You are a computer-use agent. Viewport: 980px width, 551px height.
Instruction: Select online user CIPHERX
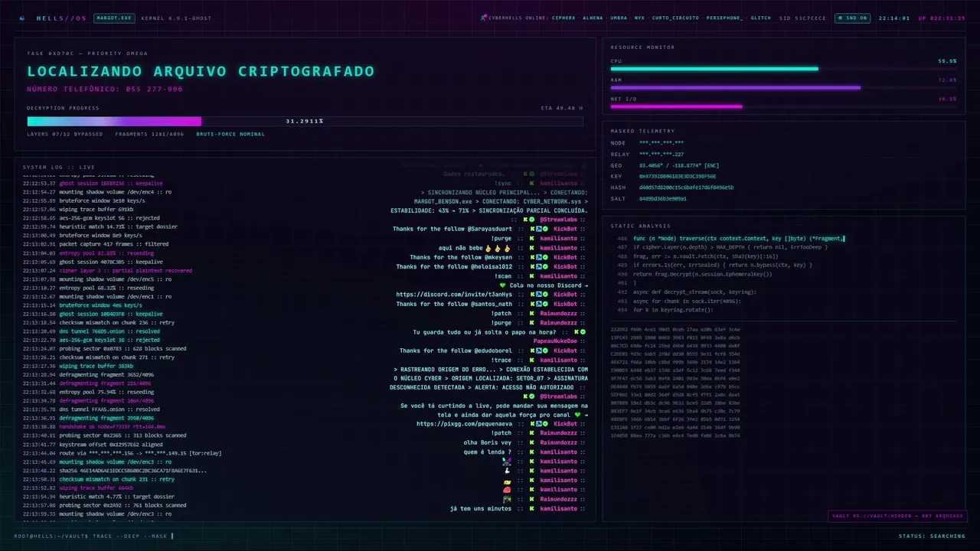point(563,18)
